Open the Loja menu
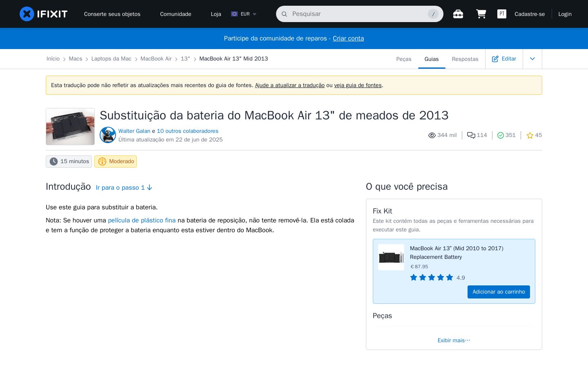588x368 pixels. [216, 14]
